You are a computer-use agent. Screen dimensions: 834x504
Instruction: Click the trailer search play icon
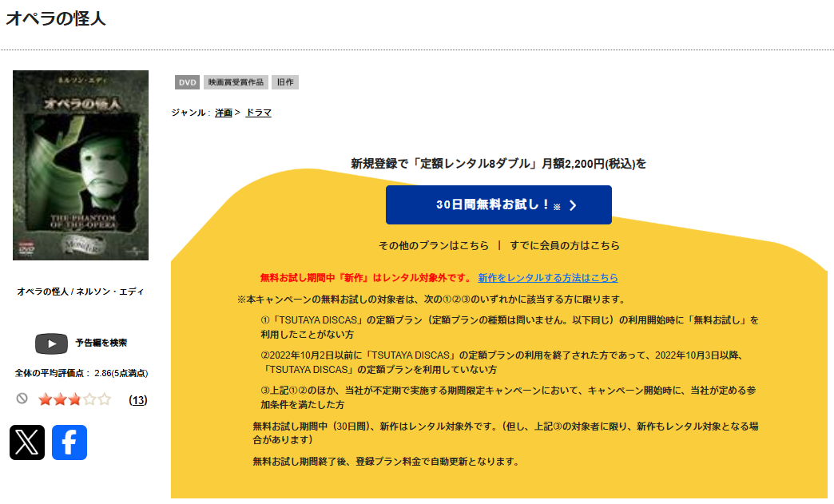[x=51, y=343]
